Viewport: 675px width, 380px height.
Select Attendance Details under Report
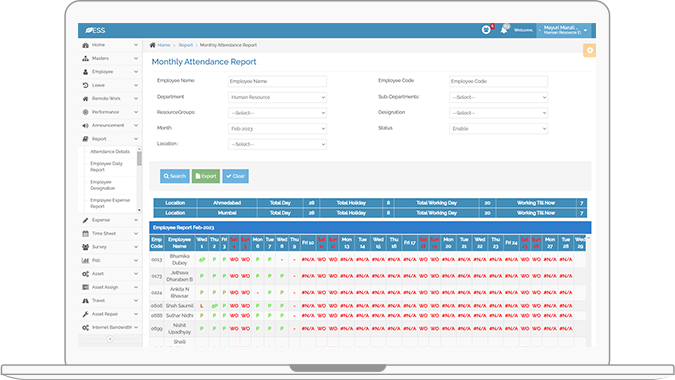[x=110, y=151]
